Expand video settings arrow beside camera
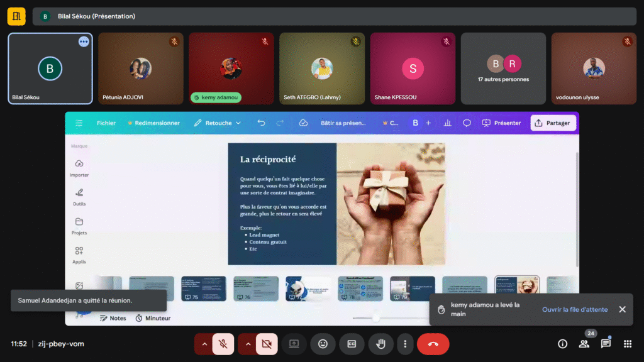 click(248, 344)
